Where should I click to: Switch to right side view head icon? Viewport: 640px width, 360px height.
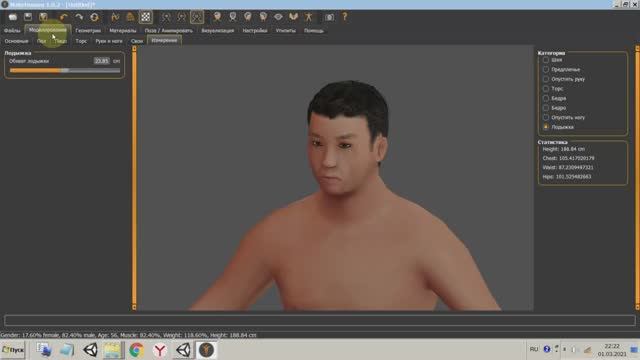(x=248, y=17)
